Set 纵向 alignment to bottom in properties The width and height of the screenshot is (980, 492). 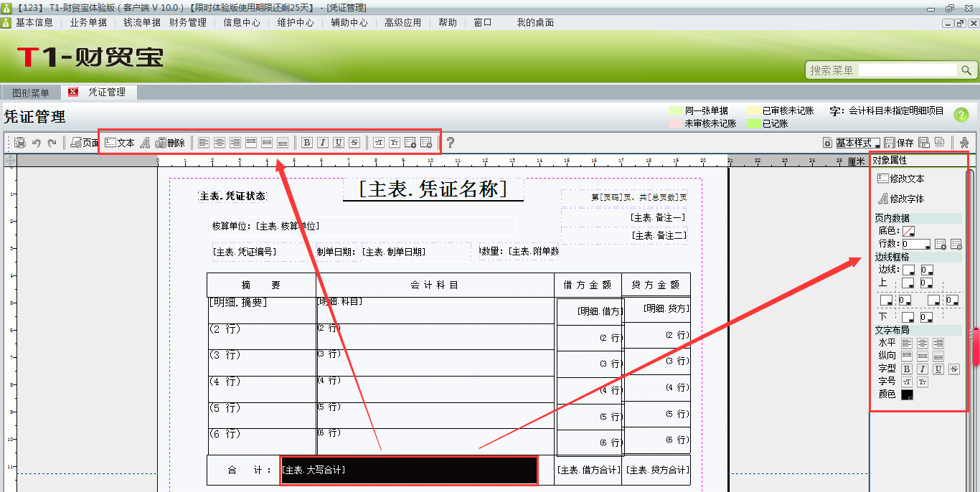click(x=938, y=356)
